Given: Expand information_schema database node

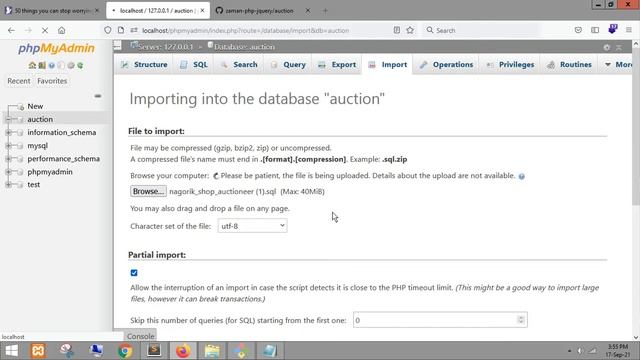Looking at the screenshot, I should point(8,132).
